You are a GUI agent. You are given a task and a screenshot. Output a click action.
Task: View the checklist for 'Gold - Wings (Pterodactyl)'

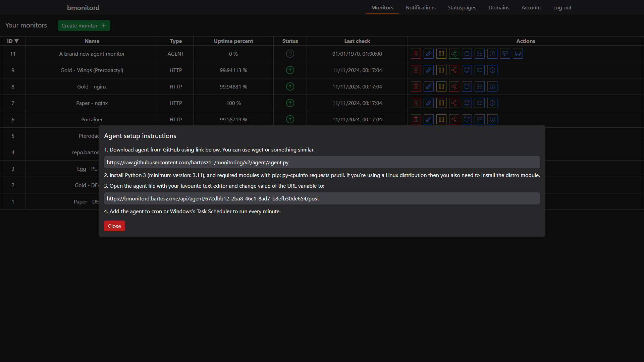click(x=479, y=70)
